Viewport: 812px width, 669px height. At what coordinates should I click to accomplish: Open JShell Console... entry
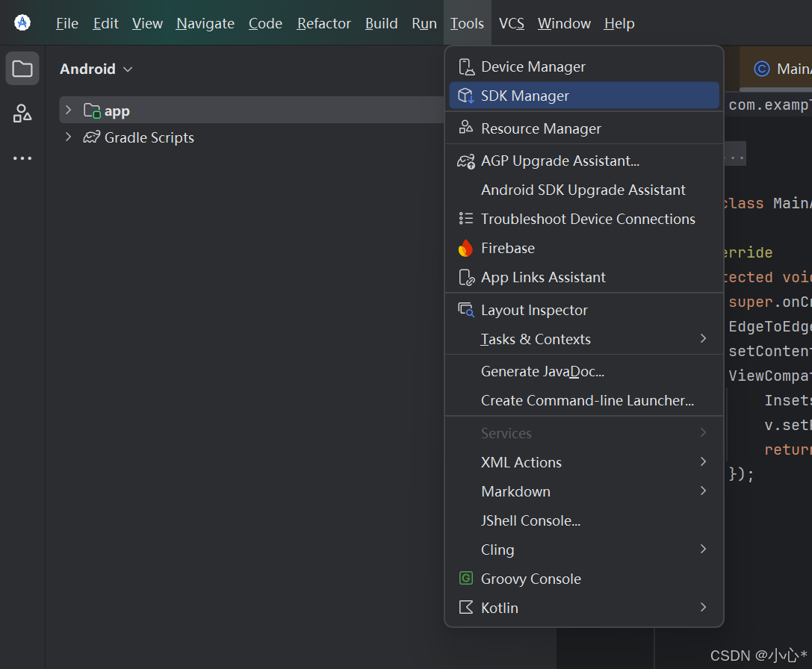tap(584, 520)
